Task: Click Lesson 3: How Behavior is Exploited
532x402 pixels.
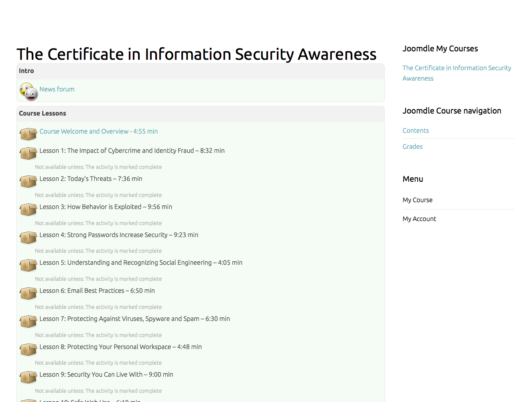Action: [x=106, y=207]
